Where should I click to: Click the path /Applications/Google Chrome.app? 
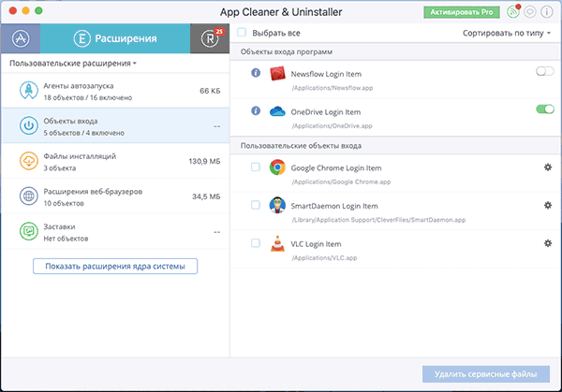[x=341, y=181]
